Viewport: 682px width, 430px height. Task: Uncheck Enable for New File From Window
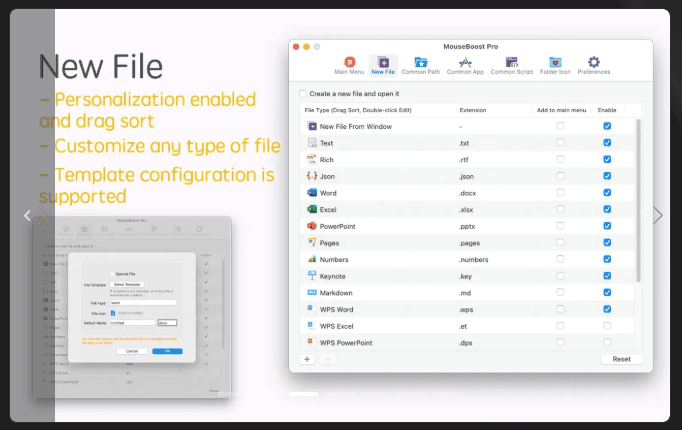click(x=607, y=126)
